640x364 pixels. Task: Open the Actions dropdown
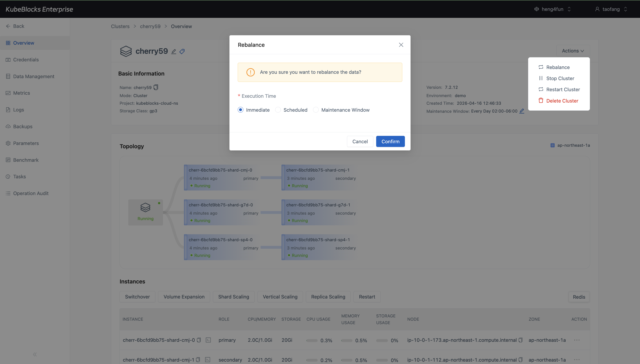(x=573, y=51)
